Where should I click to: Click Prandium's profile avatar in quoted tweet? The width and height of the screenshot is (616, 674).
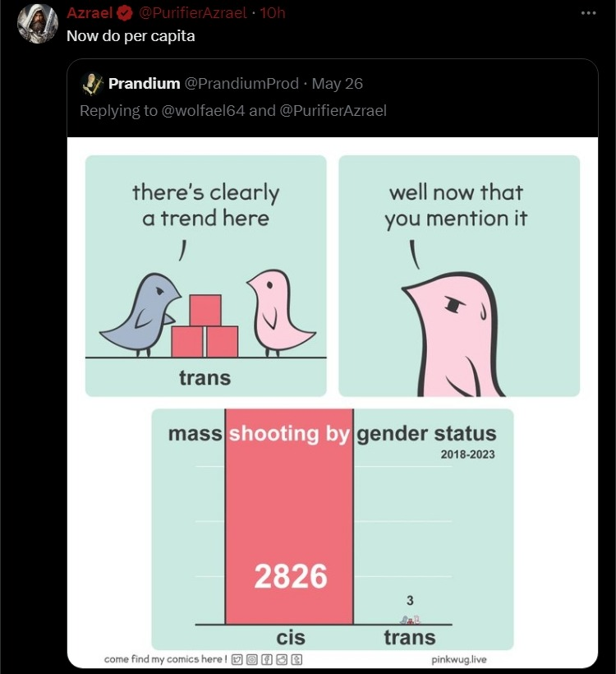click(92, 84)
